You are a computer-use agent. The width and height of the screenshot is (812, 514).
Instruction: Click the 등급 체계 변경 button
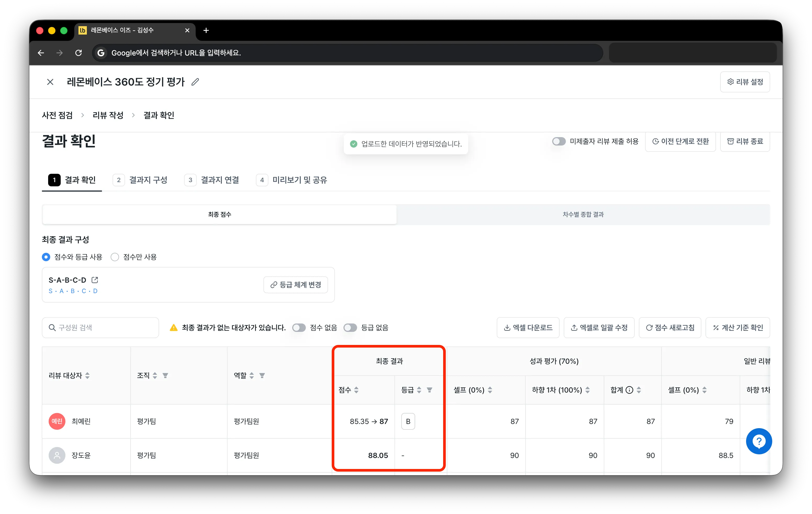(296, 285)
